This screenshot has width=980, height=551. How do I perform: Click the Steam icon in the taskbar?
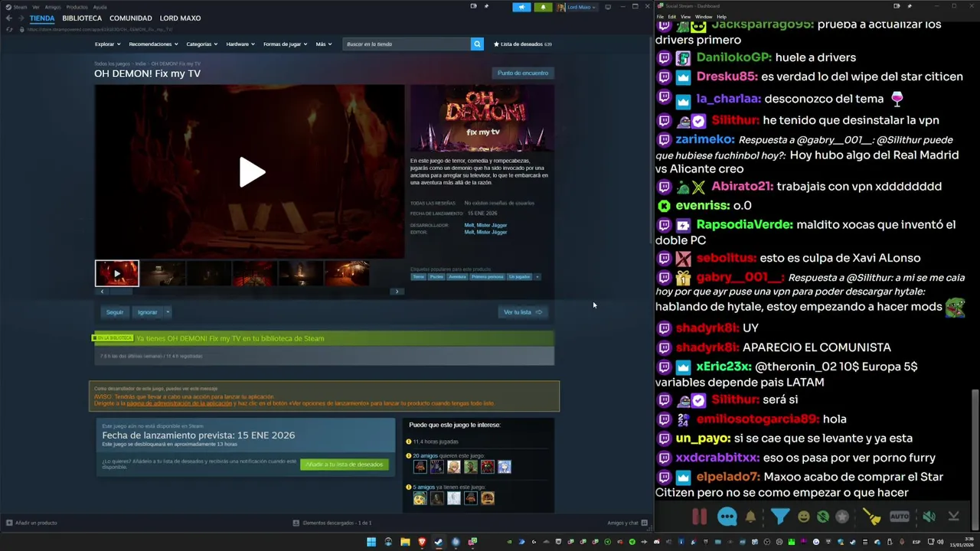click(439, 542)
